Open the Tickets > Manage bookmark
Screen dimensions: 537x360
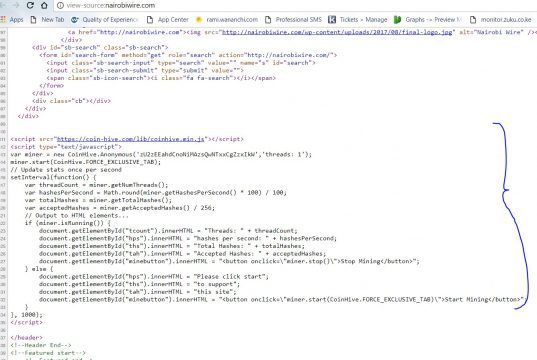tap(358, 20)
